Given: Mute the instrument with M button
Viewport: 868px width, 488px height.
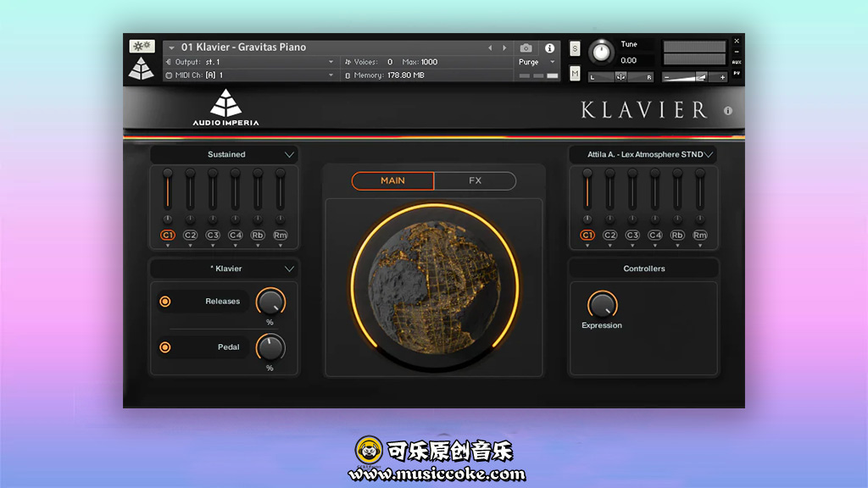Looking at the screenshot, I should 575,75.
